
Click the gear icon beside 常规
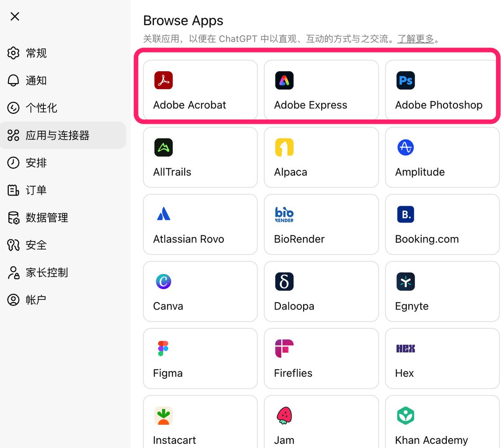pyautogui.click(x=13, y=53)
